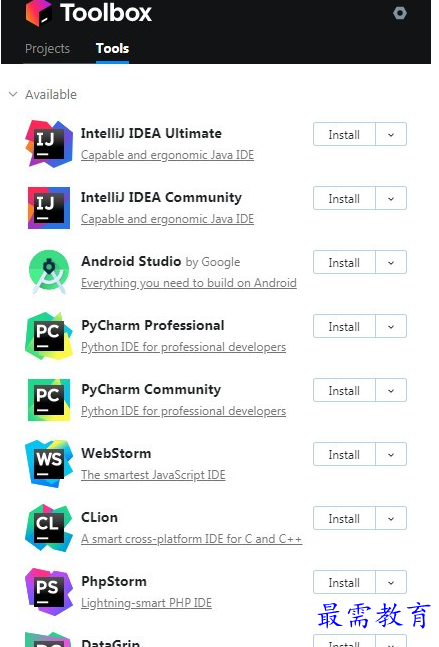Open install options dropdown for PhpStorm
Image resolution: width=439 pixels, height=647 pixels.
tap(391, 582)
